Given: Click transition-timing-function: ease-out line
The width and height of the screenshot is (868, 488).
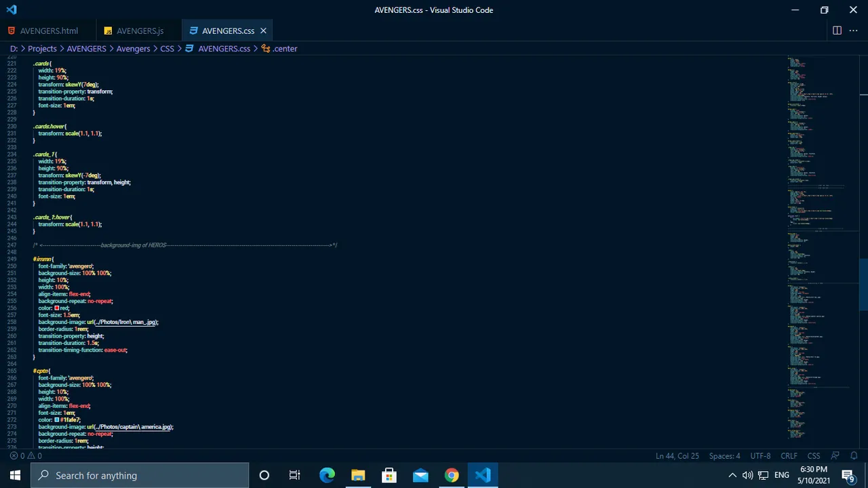Looking at the screenshot, I should click(x=83, y=350).
